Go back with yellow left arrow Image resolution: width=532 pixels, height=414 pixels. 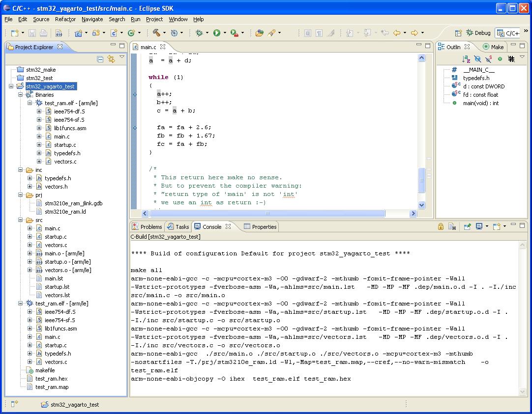[397, 33]
